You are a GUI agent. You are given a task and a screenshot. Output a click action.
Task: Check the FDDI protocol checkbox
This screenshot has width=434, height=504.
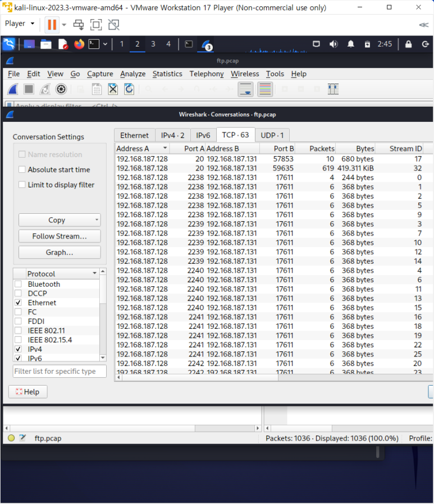point(19,321)
